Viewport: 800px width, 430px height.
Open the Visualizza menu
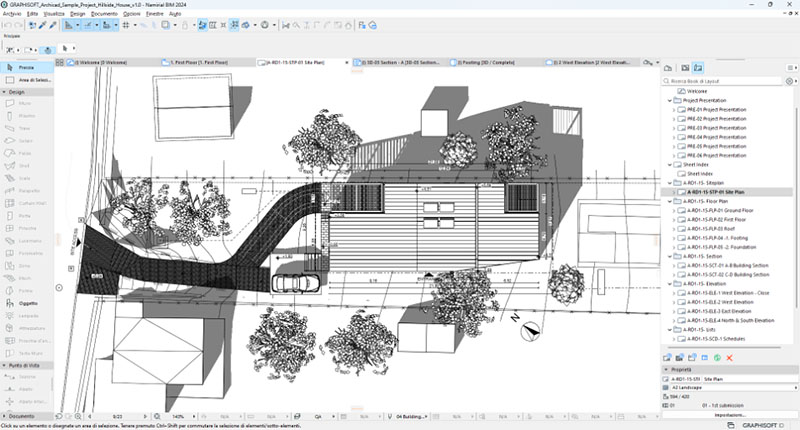[55, 14]
